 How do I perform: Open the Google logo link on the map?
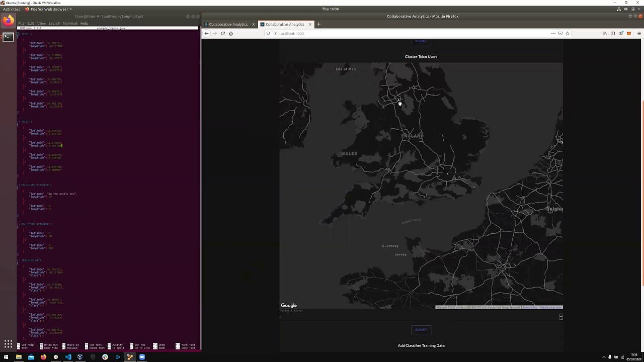(x=289, y=305)
